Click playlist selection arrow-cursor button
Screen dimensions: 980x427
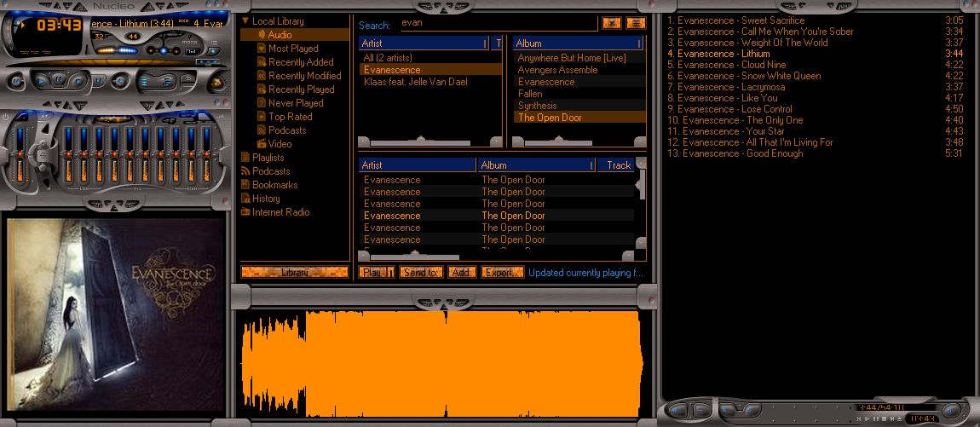(726, 410)
